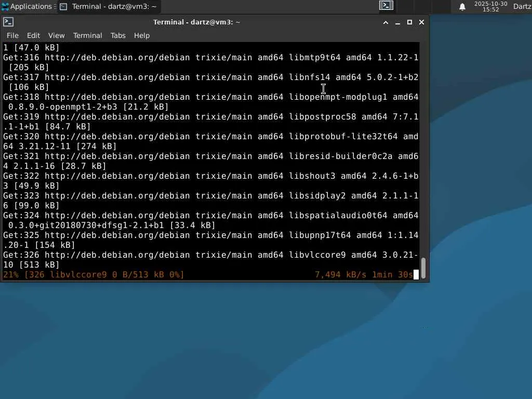Click the shade (roll up) window button
The height and width of the screenshot is (399, 532).
(x=385, y=22)
